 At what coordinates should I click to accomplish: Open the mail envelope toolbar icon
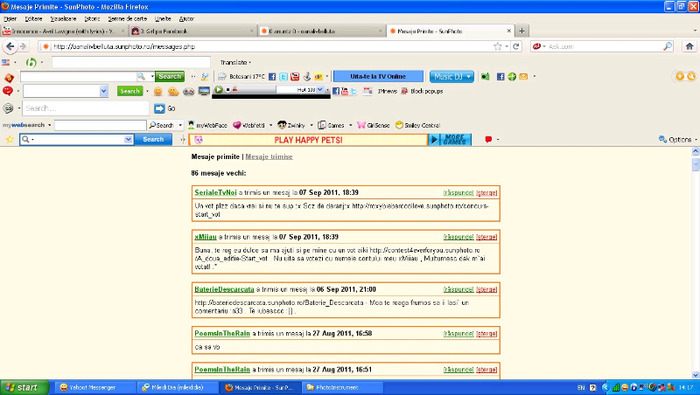523,77
